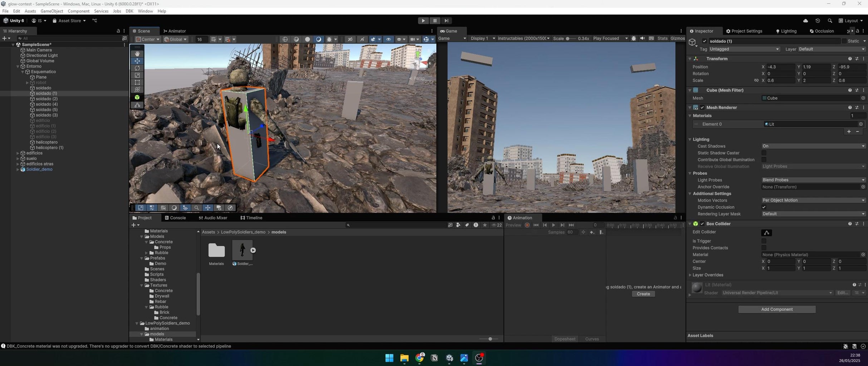Select the combined Transform tool
868x366 pixels.
coord(137,89)
